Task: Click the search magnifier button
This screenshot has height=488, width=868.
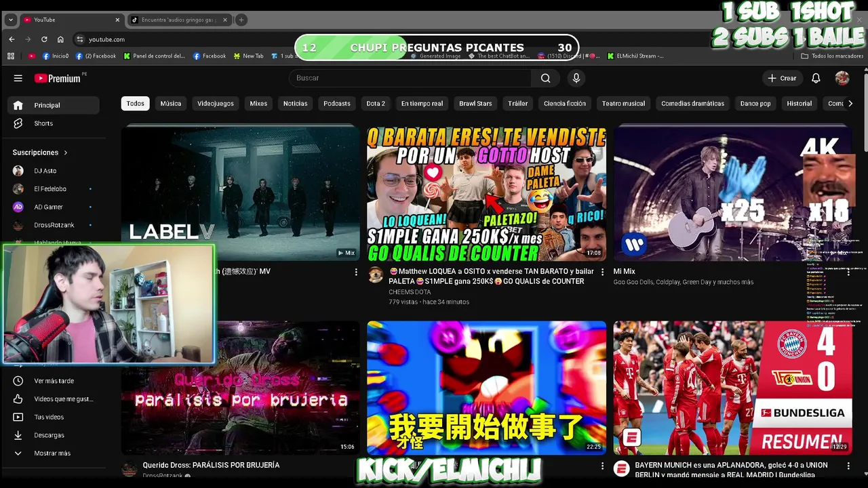Action: [x=545, y=78]
